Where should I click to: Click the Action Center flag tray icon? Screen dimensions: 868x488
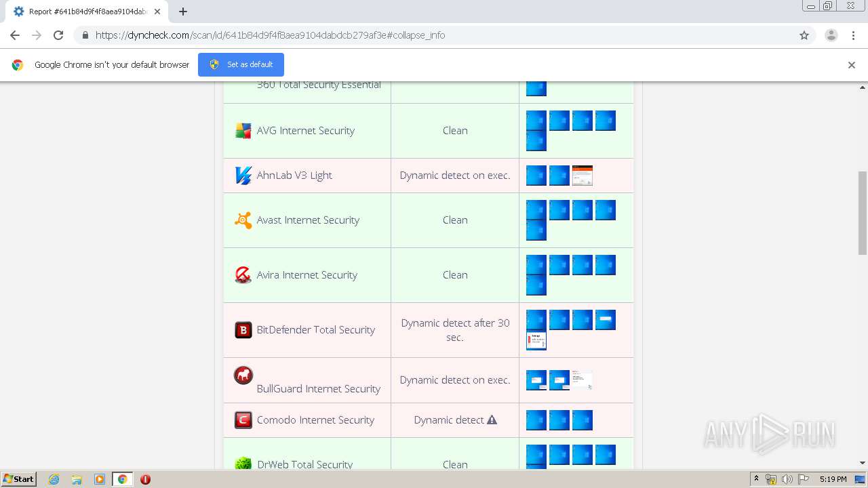click(x=803, y=479)
